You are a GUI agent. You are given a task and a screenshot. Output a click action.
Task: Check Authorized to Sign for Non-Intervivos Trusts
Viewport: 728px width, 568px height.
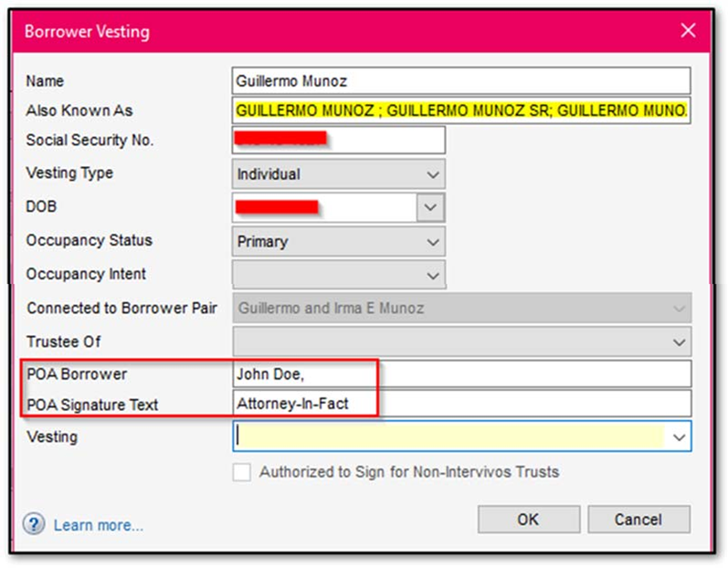point(242,473)
